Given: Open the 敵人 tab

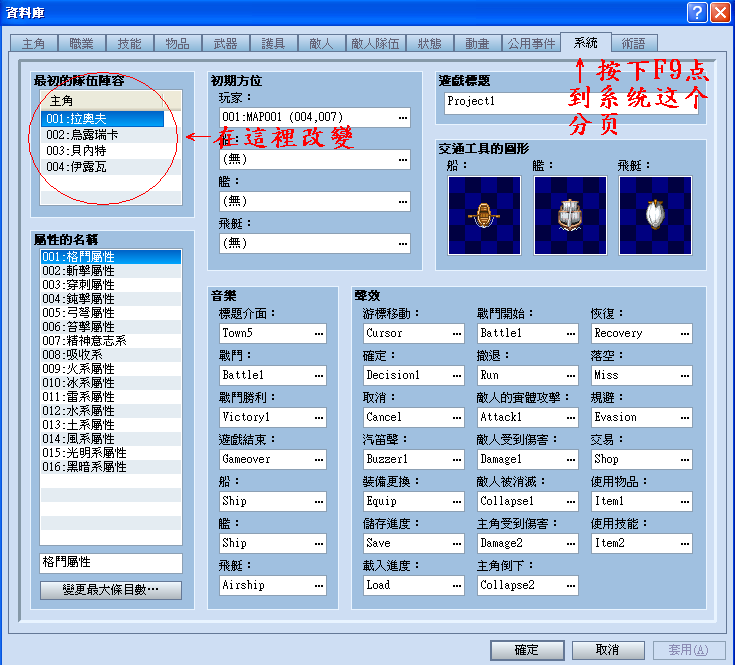Looking at the screenshot, I should point(321,44).
